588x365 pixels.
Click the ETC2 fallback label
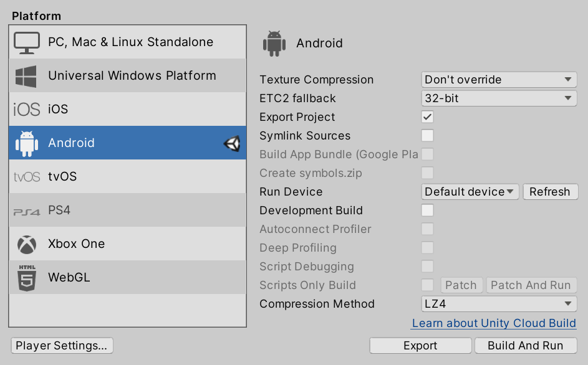pos(298,98)
